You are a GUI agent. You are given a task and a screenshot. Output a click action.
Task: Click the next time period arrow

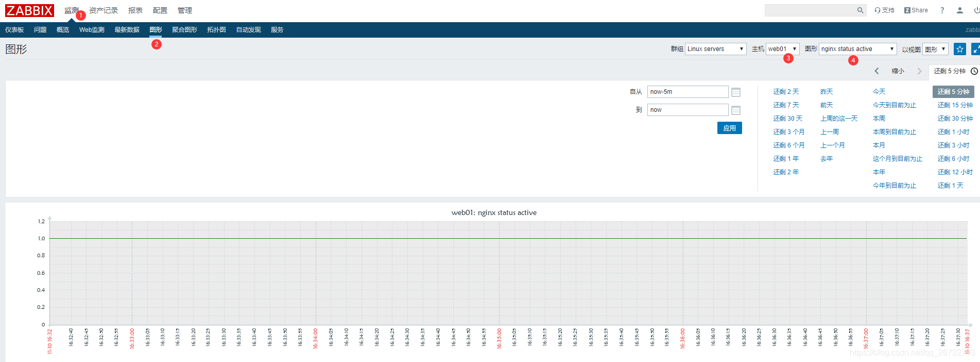pos(919,71)
